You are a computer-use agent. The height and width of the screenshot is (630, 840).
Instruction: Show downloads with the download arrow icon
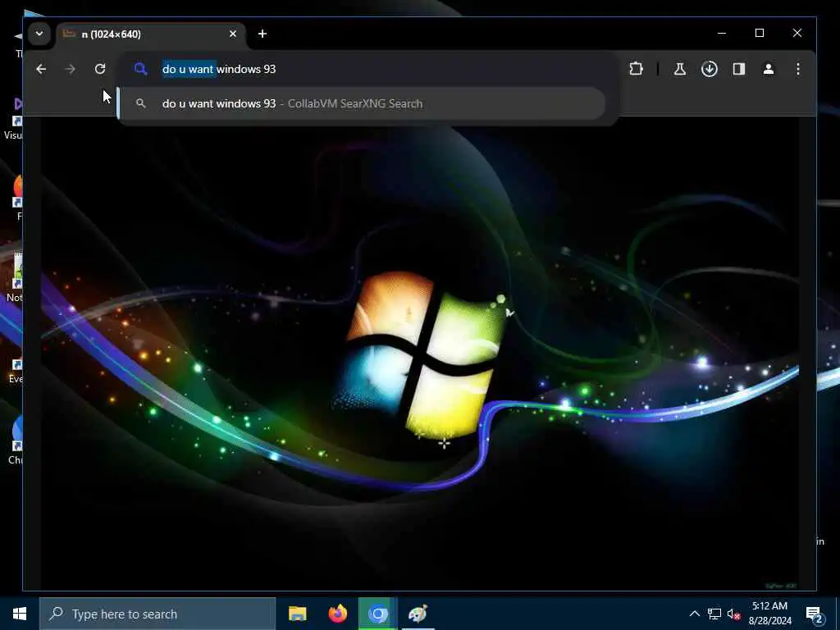point(710,69)
